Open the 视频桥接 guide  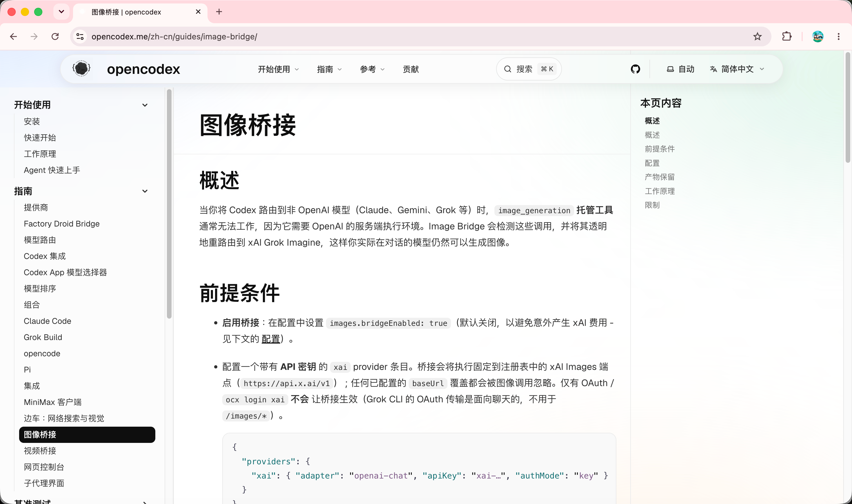point(40,451)
